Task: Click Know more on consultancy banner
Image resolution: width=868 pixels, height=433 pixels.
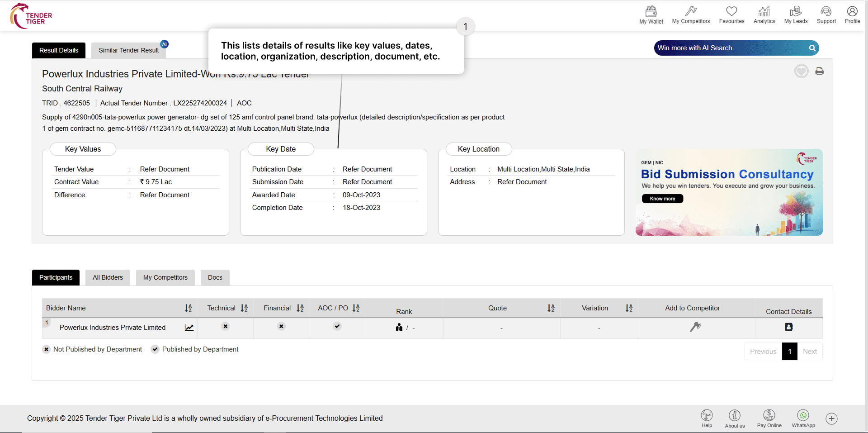Action: pos(662,199)
